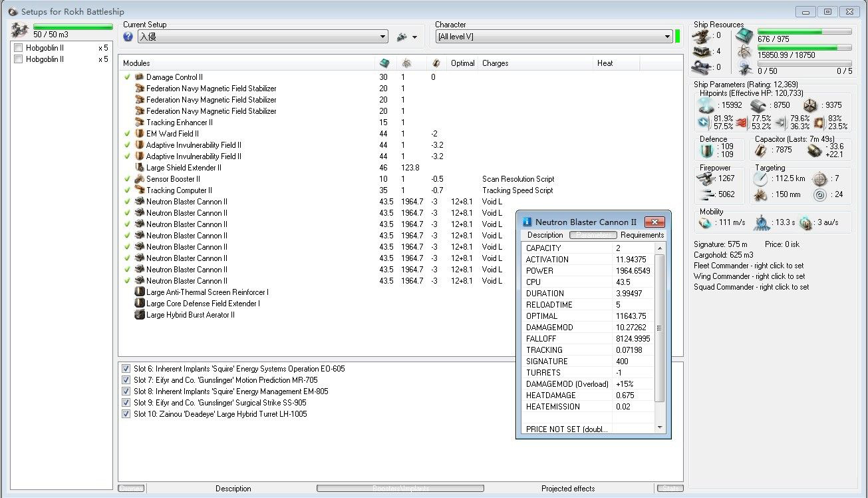The height and width of the screenshot is (498, 868).
Task: Uncheck the Slot 6 Energy Systems Operation implant
Action: 126,369
